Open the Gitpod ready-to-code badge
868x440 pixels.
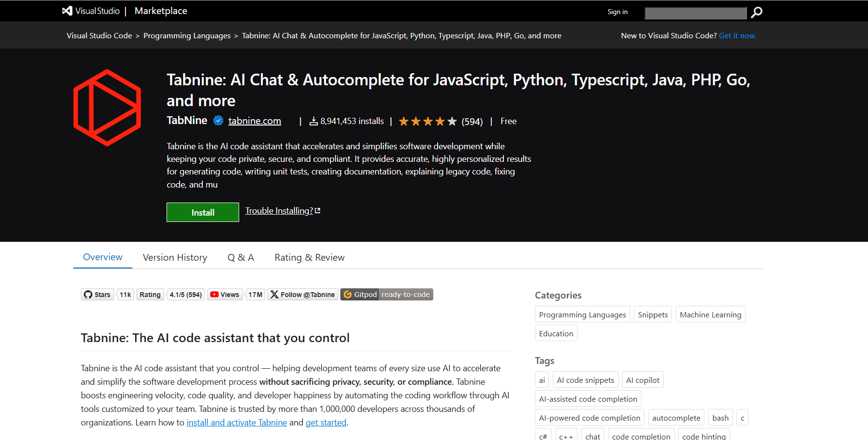[386, 295]
